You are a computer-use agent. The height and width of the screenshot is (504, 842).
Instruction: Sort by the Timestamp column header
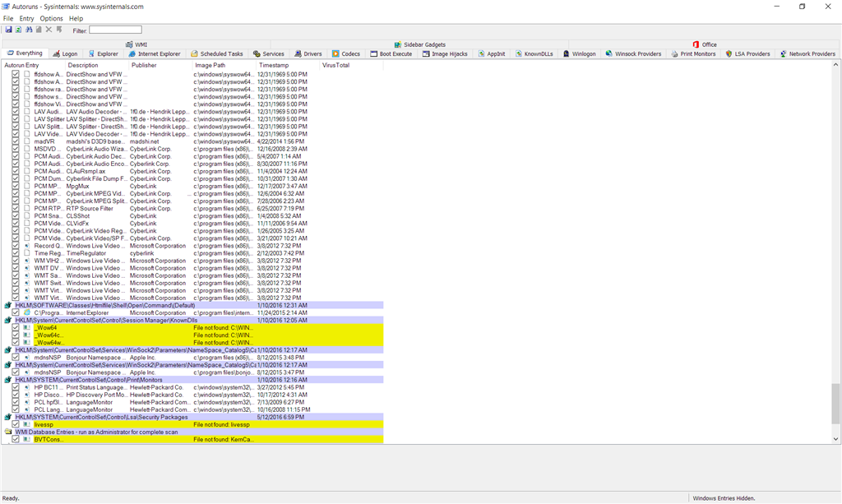pyautogui.click(x=287, y=65)
